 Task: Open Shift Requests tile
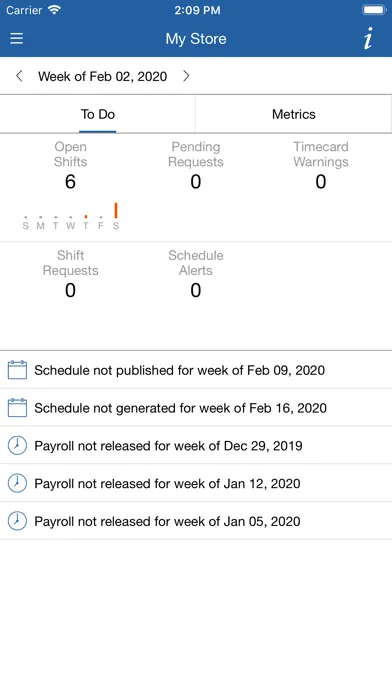[x=70, y=273]
